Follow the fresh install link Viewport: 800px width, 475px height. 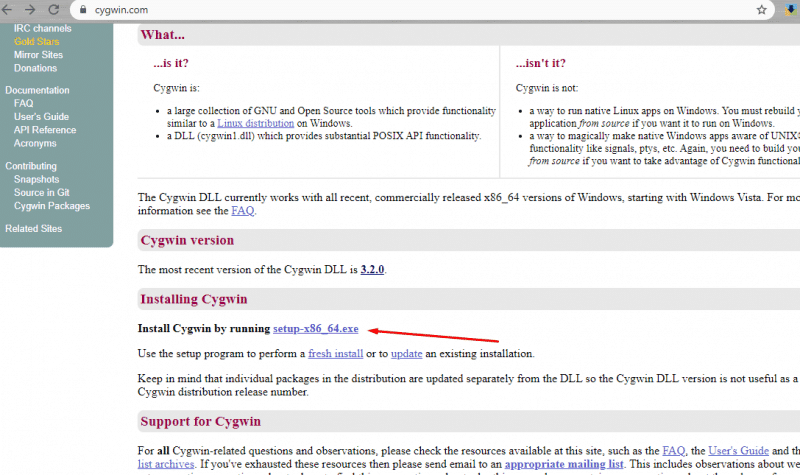335,354
